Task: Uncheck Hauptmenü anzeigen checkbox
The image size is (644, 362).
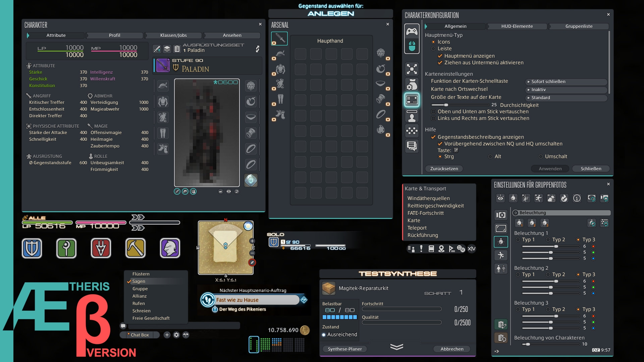Action: click(x=440, y=56)
